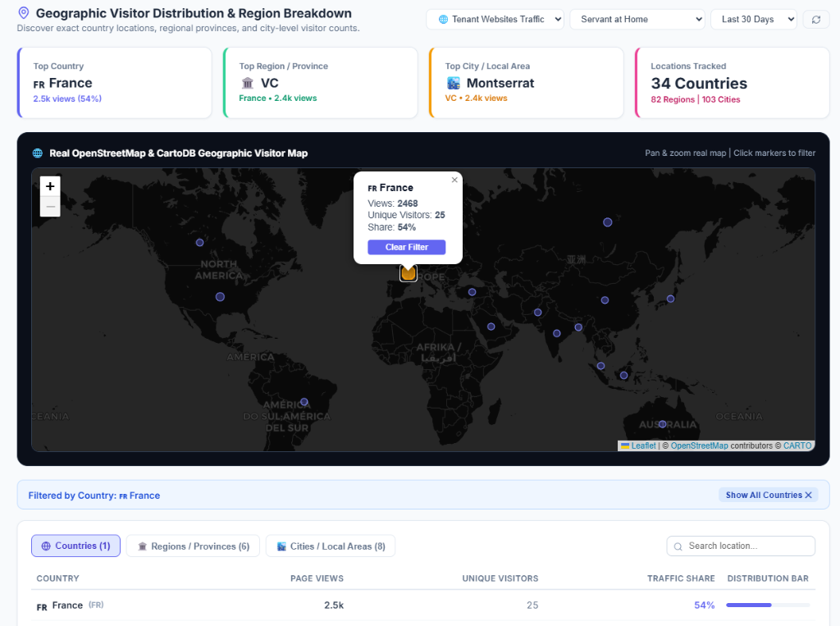Click the Canada visitor marker on map
This screenshot has width=840, height=626.
[x=200, y=242]
